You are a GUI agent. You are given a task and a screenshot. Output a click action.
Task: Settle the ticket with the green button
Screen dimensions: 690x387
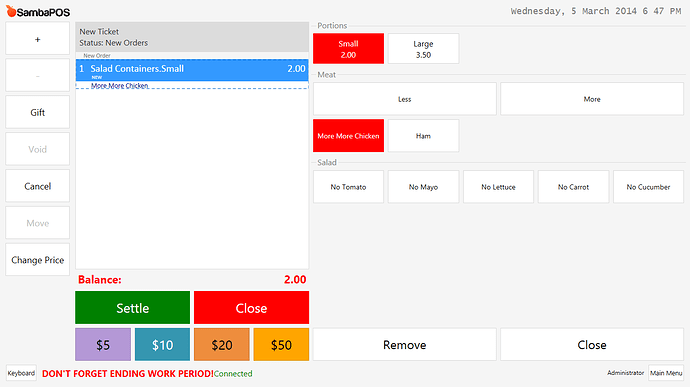tap(132, 307)
